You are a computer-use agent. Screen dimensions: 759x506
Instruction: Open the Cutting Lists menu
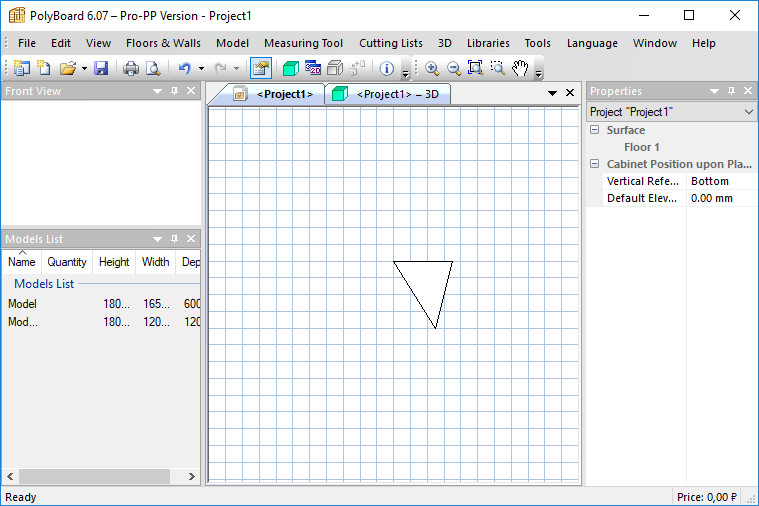[390, 43]
